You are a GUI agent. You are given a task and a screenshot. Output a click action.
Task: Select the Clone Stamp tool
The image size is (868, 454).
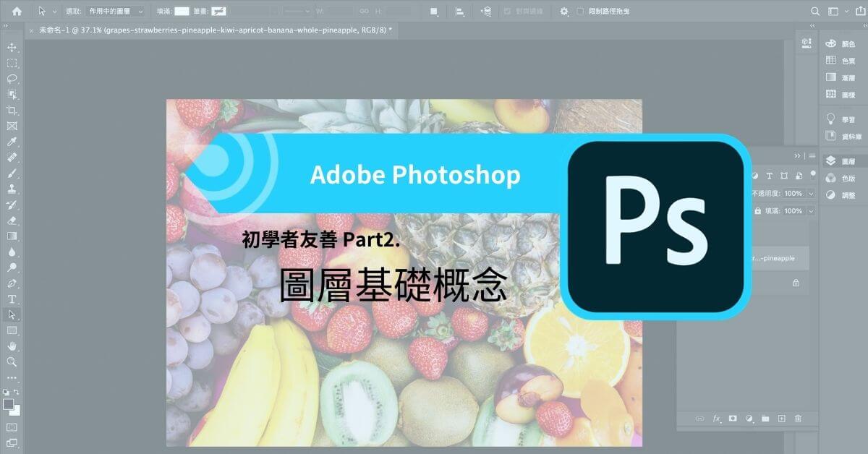(x=12, y=189)
